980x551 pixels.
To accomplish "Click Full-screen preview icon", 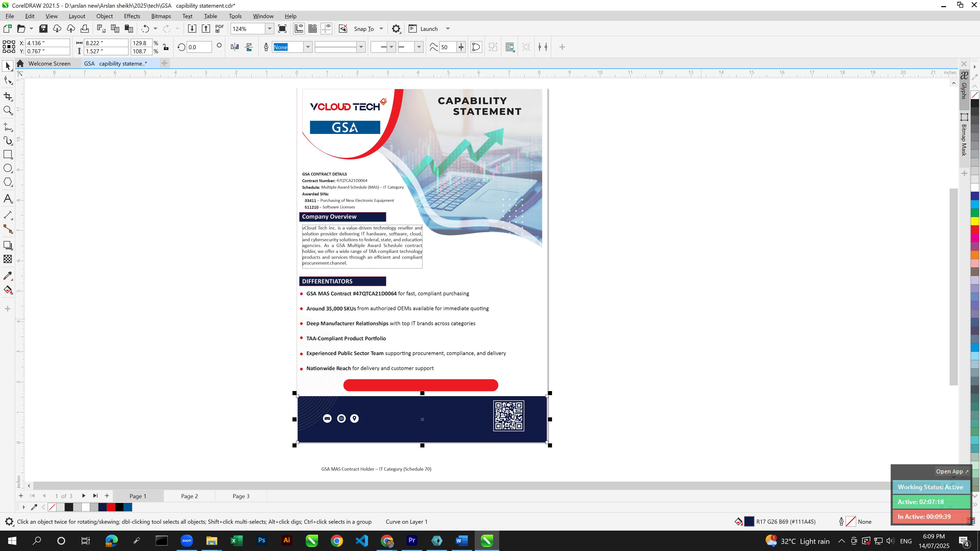I will 282,29.
